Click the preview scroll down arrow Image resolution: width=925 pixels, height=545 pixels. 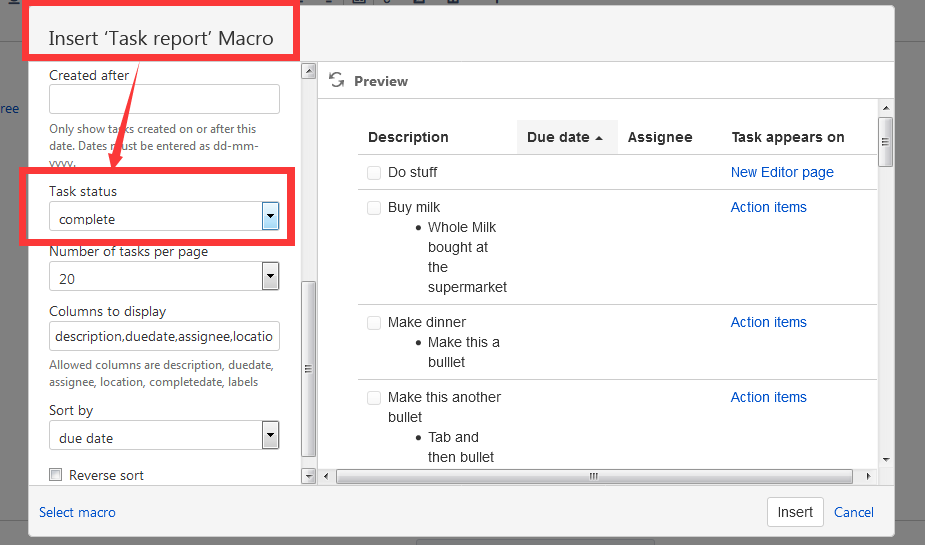point(885,460)
